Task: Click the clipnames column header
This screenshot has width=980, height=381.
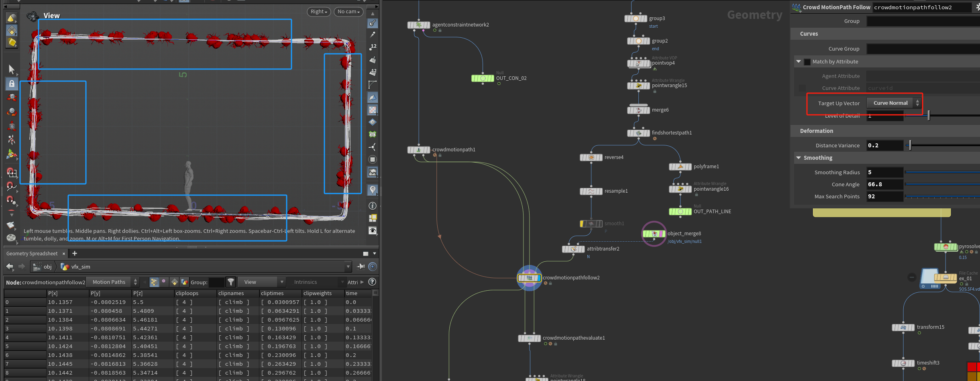Action: click(237, 293)
